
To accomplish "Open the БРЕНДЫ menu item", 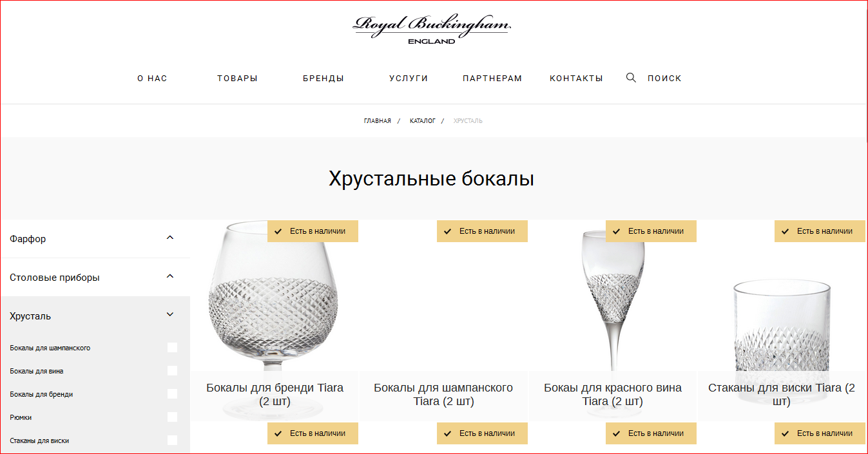I will click(x=323, y=79).
